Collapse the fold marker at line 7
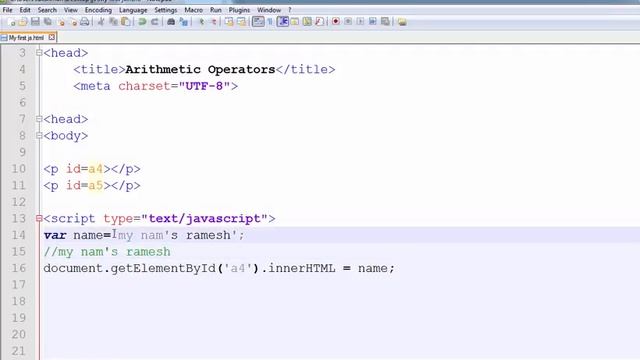Image resolution: width=640 pixels, height=360 pixels. click(x=39, y=119)
